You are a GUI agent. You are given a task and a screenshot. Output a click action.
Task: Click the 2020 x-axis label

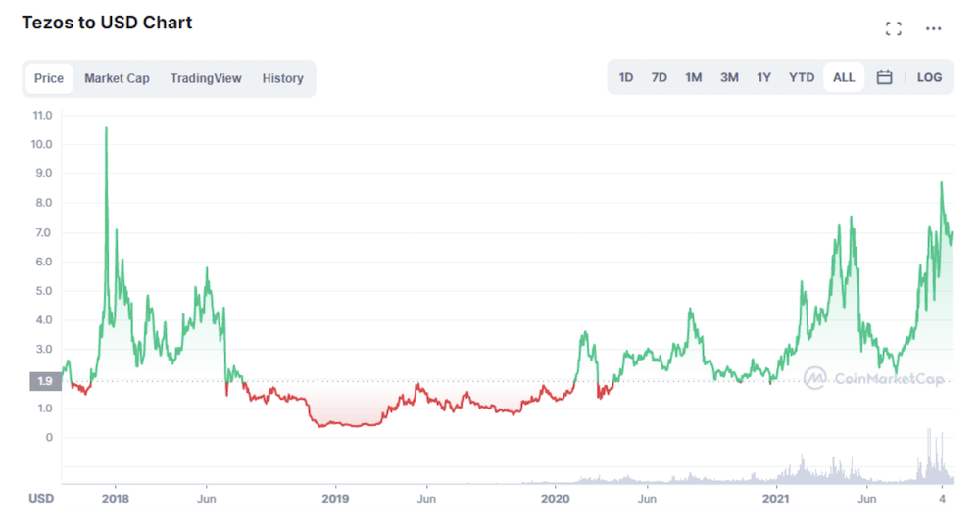555,499
